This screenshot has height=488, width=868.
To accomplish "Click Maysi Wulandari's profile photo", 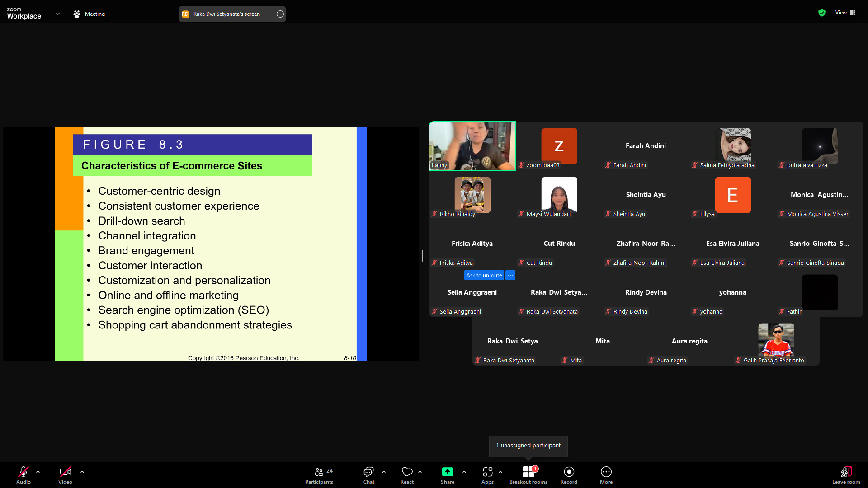I will [559, 195].
